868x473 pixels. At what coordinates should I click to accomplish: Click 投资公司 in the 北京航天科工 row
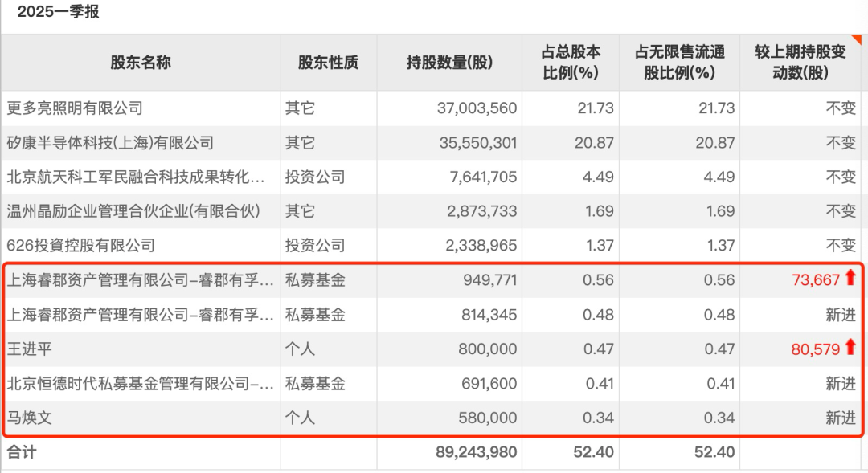click(x=315, y=177)
